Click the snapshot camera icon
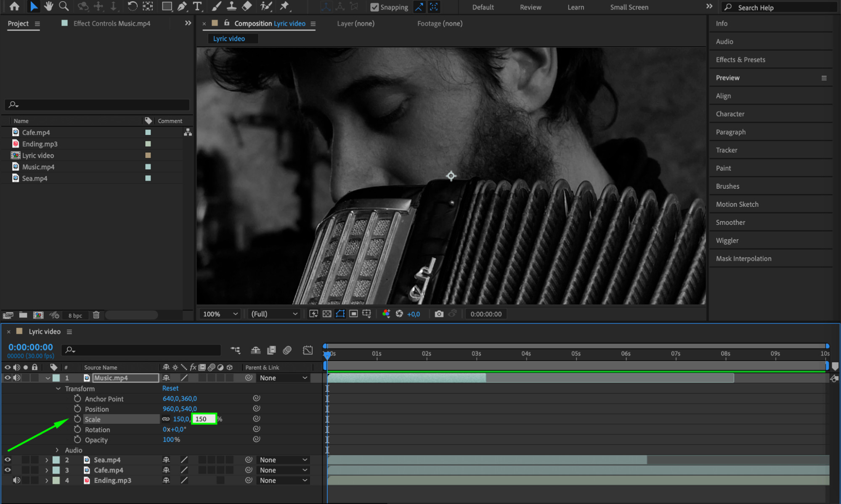Viewport: 841px width, 504px height. pos(439,314)
